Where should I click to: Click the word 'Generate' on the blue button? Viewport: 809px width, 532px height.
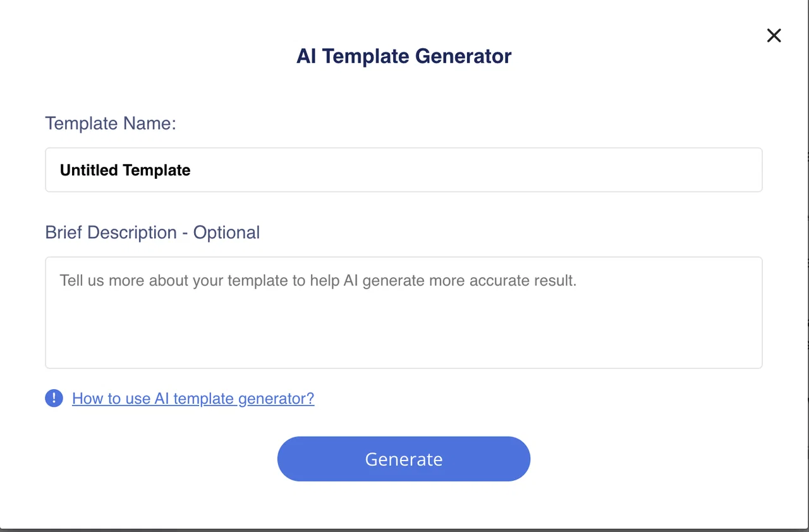(404, 459)
